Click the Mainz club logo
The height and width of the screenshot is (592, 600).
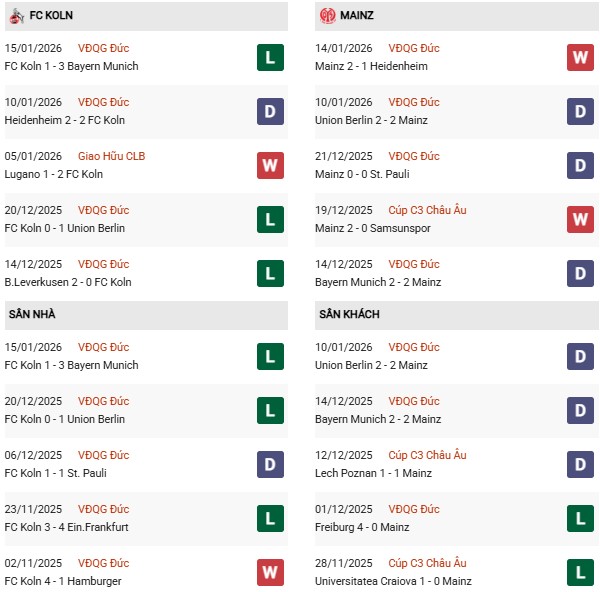coord(327,16)
